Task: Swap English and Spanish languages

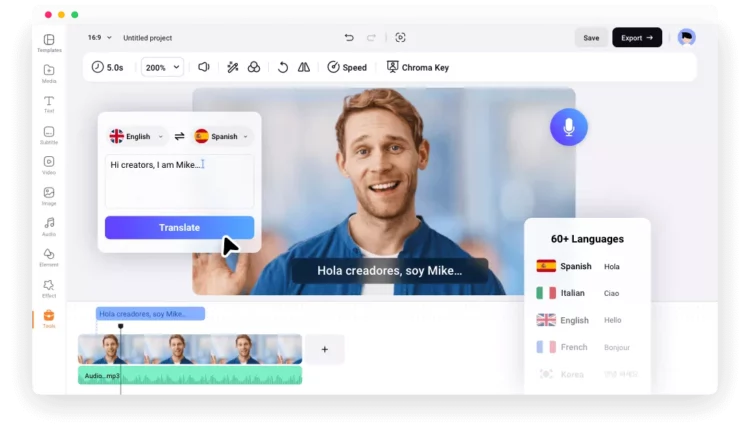Action: (180, 136)
